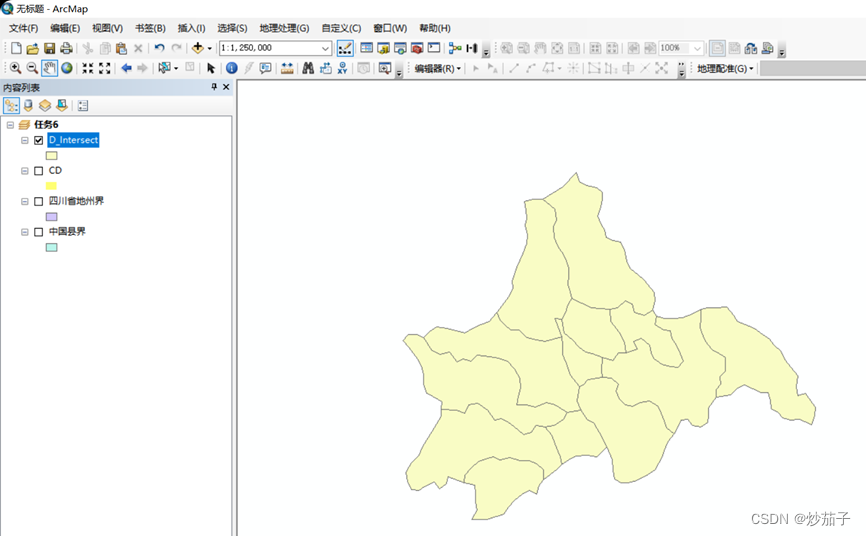Open the Find binoculars tool
Viewport: 866px width, 536px height.
[308, 68]
